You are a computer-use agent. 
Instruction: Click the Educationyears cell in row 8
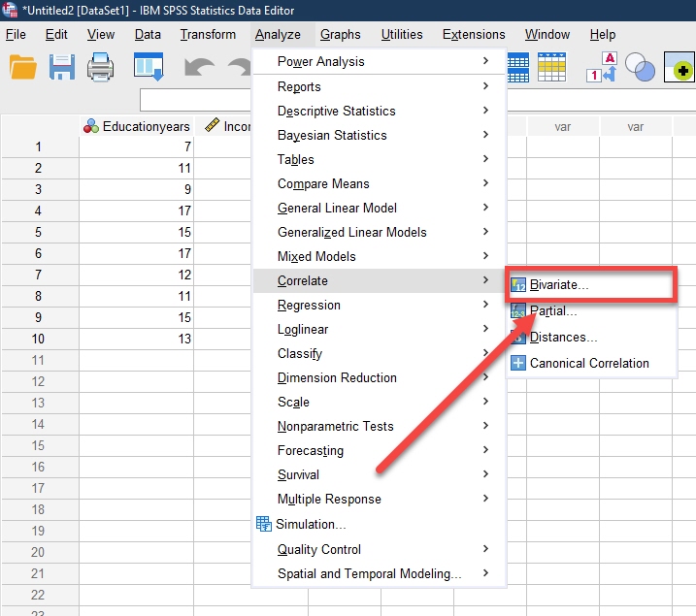[x=136, y=296]
